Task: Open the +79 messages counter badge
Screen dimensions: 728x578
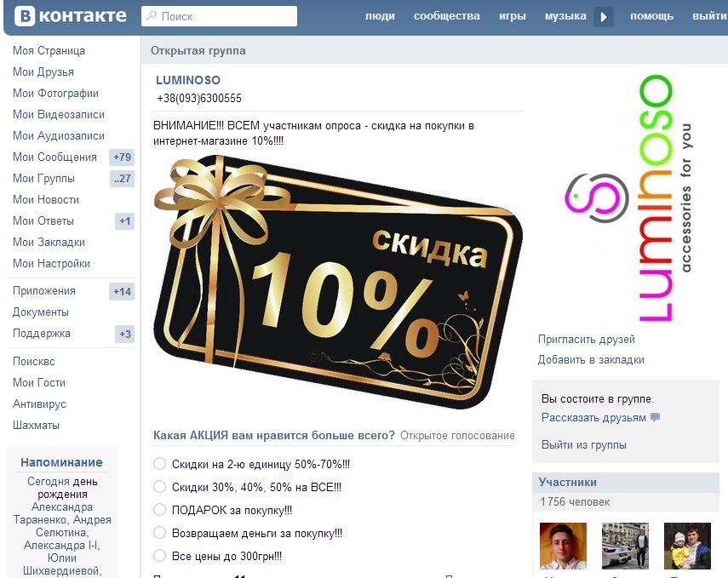Action: click(122, 157)
